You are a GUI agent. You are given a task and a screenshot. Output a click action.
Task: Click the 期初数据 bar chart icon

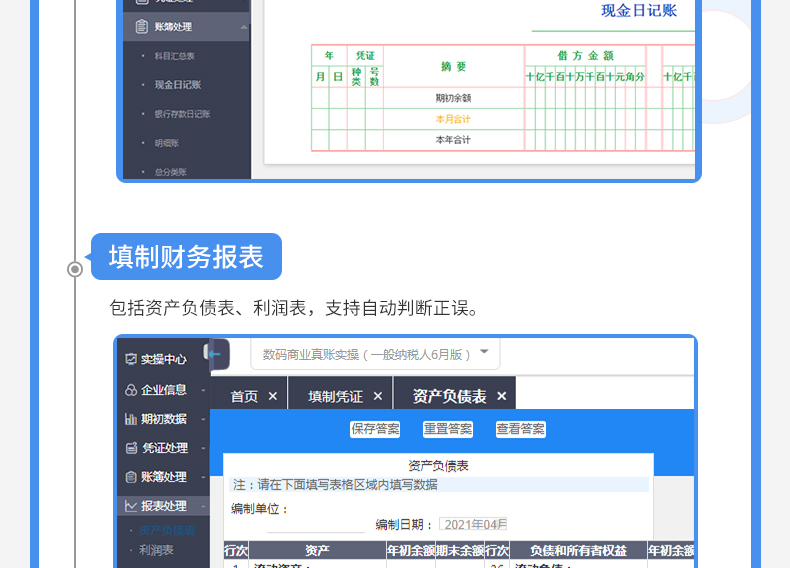pyautogui.click(x=130, y=419)
